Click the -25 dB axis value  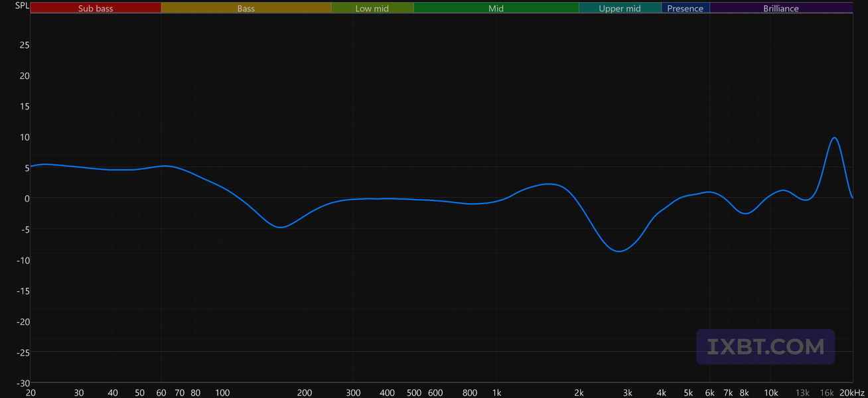[23, 352]
